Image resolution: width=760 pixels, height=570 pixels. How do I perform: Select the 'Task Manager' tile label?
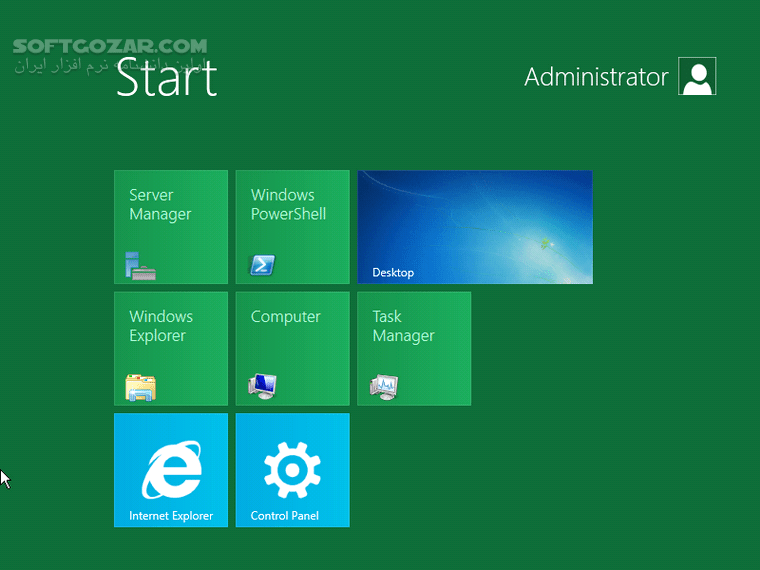coord(403,326)
